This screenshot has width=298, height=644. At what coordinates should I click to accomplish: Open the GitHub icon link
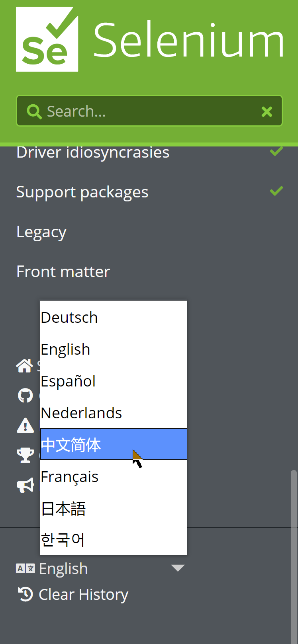[x=25, y=396]
